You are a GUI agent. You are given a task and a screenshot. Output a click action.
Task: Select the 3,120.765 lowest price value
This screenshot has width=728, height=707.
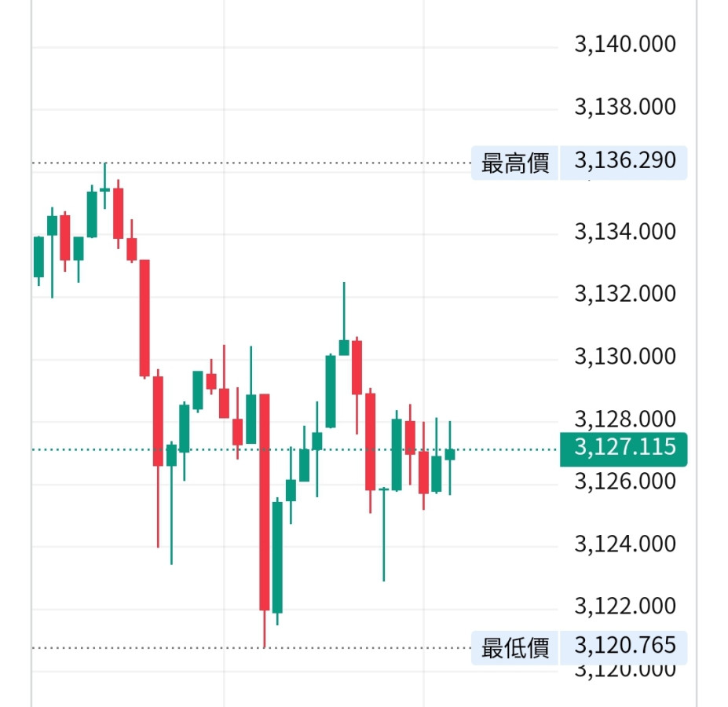624,646
